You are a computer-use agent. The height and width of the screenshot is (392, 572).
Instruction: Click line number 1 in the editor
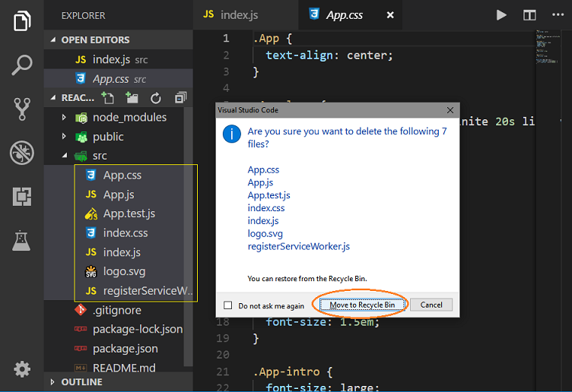click(x=226, y=38)
